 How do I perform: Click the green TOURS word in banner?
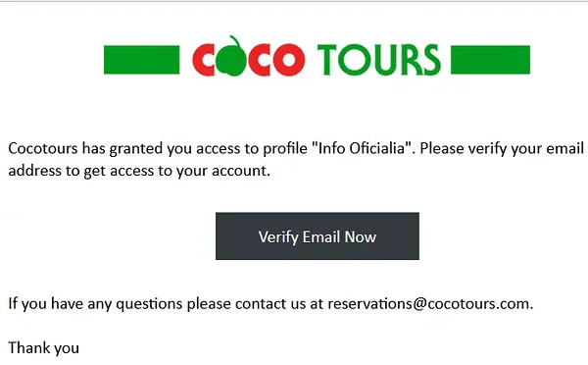378,59
